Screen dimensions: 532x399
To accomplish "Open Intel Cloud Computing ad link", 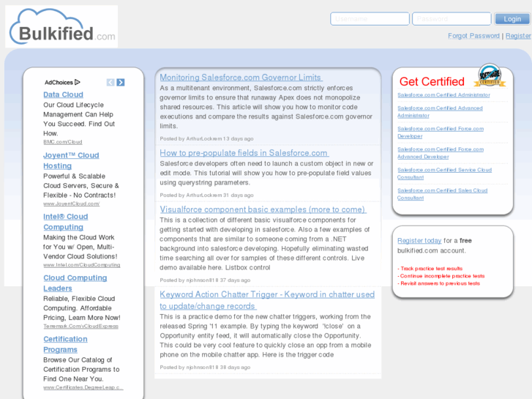I will (65, 221).
